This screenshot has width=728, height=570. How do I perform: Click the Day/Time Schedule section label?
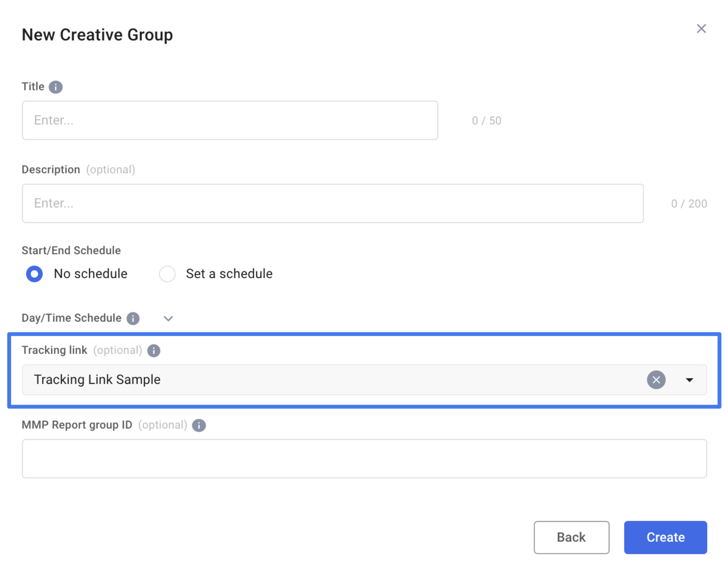(72, 318)
